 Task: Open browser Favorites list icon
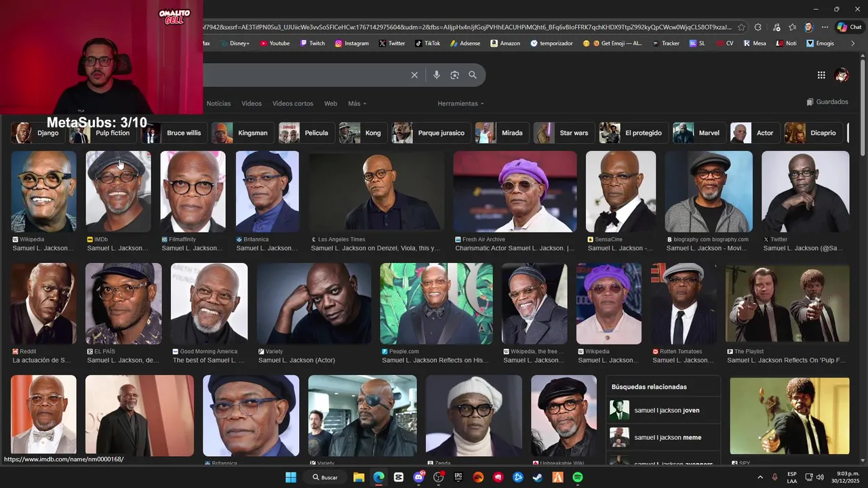(x=792, y=27)
